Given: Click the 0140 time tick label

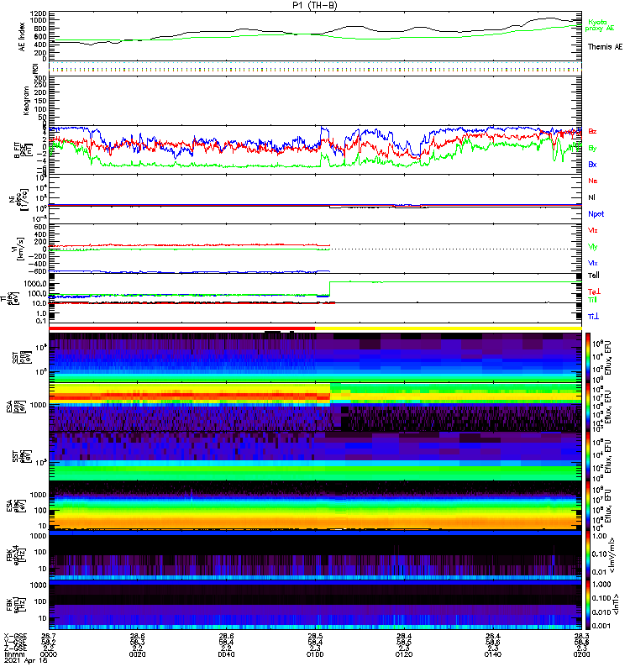Looking at the screenshot, I should coord(492,654).
